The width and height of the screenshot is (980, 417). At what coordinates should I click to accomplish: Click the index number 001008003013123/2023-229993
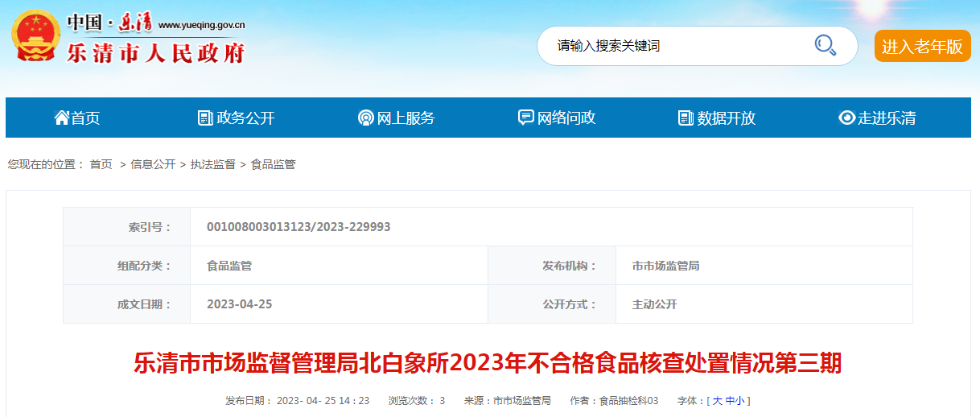click(x=299, y=227)
